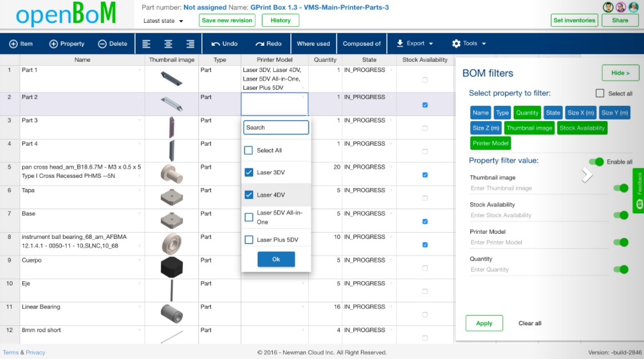Uncheck Laser 4DV option
644x359 pixels.
tap(249, 195)
